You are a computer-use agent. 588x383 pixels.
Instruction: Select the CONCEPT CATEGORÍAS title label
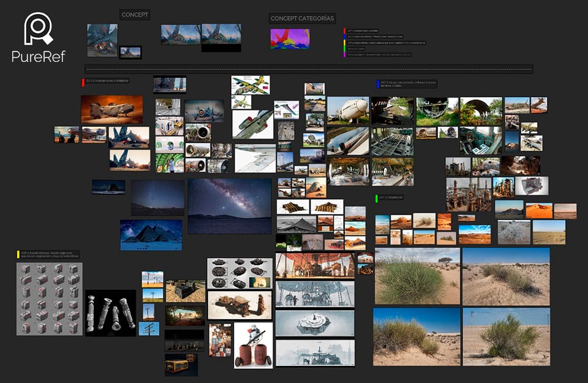tap(302, 18)
